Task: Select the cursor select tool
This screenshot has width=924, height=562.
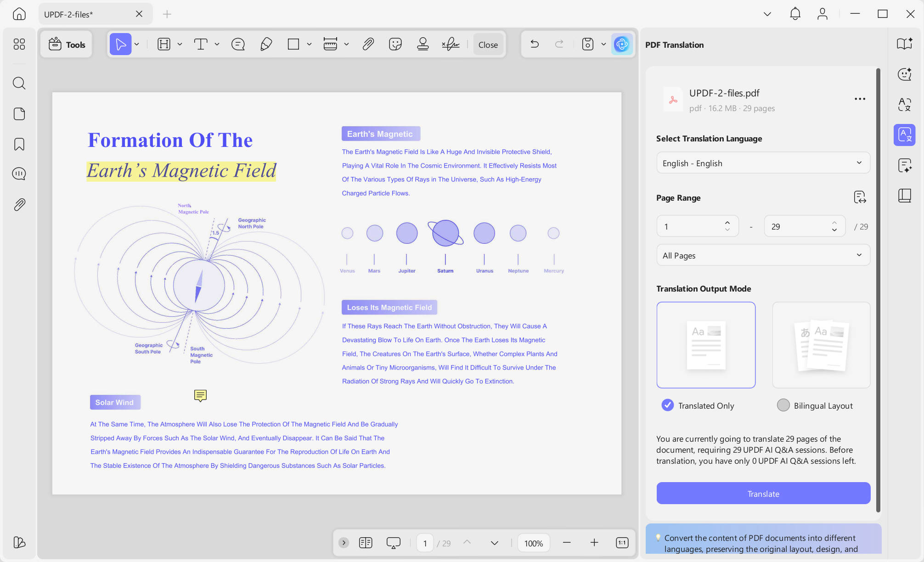Action: pyautogui.click(x=120, y=44)
